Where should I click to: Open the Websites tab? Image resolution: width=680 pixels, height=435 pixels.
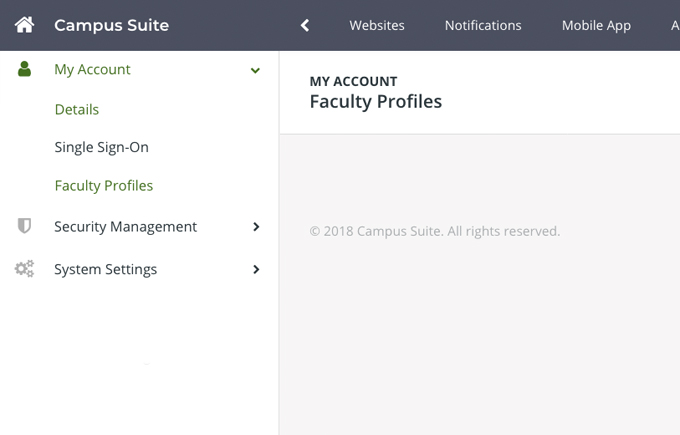377,25
